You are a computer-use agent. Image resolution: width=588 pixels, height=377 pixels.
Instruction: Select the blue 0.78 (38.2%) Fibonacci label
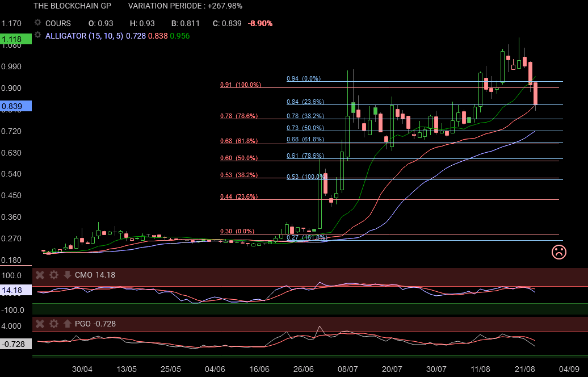pyautogui.click(x=305, y=116)
